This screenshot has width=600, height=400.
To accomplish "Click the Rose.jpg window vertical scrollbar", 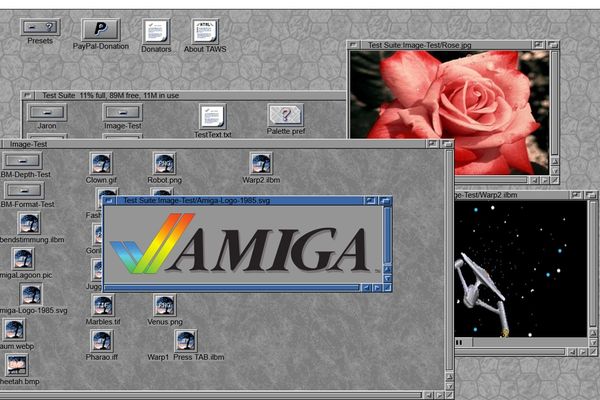I will click(x=554, y=103).
